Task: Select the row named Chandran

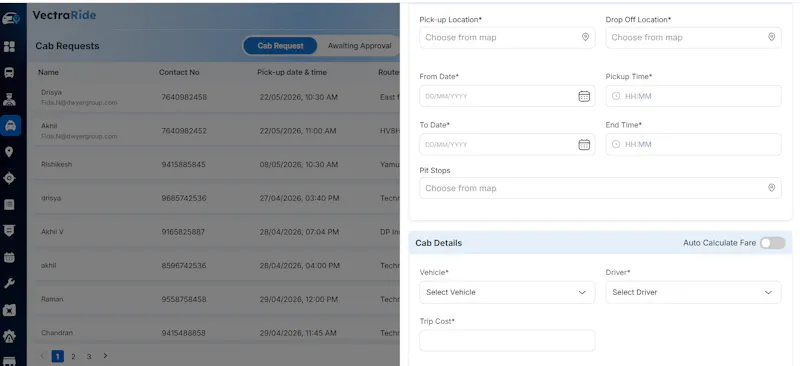Action: coord(217,333)
